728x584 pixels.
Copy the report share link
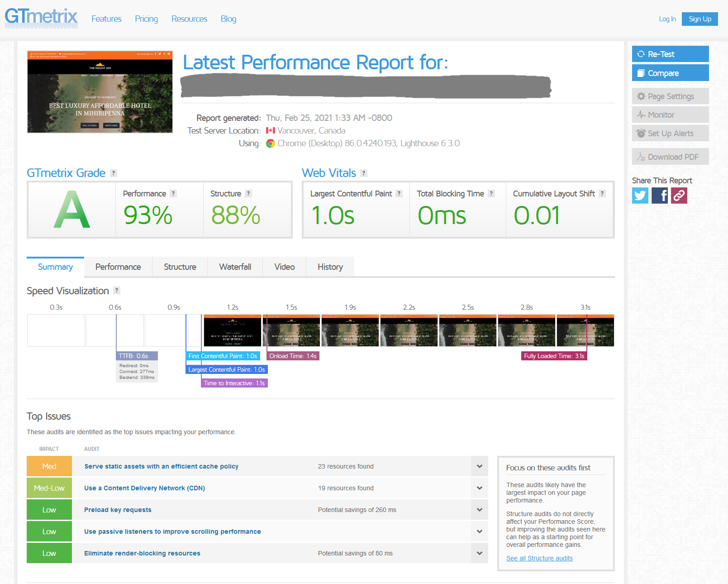(679, 196)
